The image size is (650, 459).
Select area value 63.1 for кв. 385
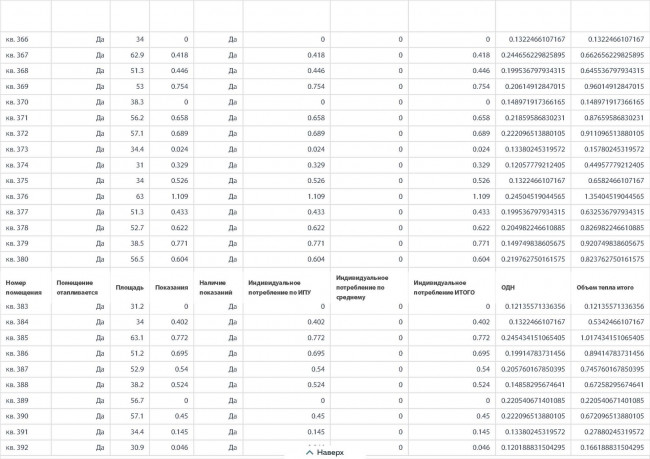pos(137,338)
